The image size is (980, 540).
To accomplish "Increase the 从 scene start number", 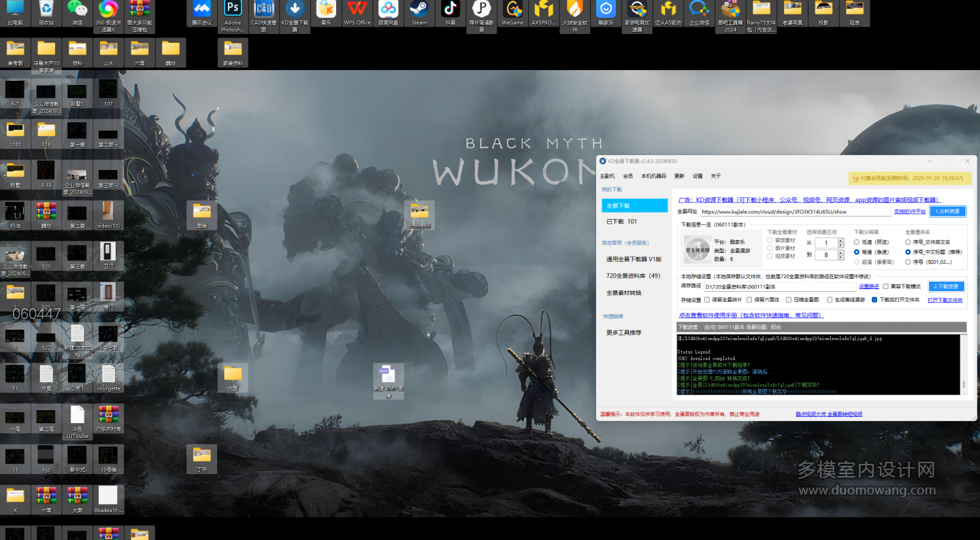I will coord(840,240).
